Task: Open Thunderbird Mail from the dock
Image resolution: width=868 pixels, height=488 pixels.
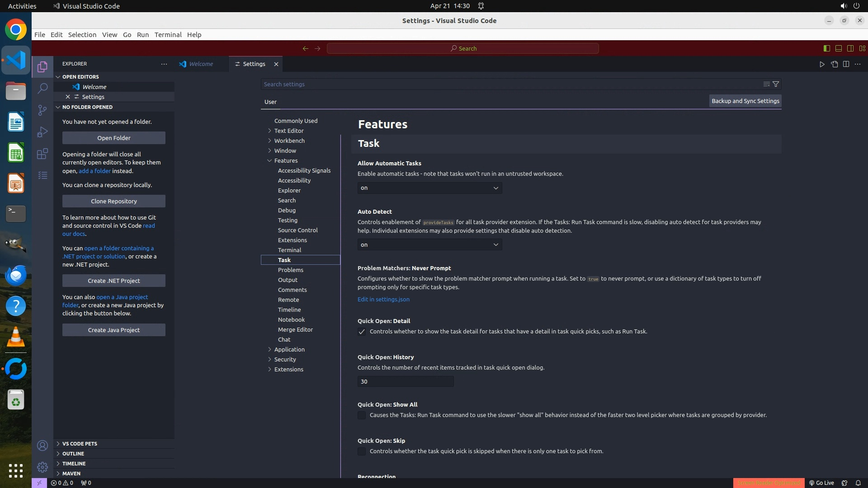Action: [16, 275]
